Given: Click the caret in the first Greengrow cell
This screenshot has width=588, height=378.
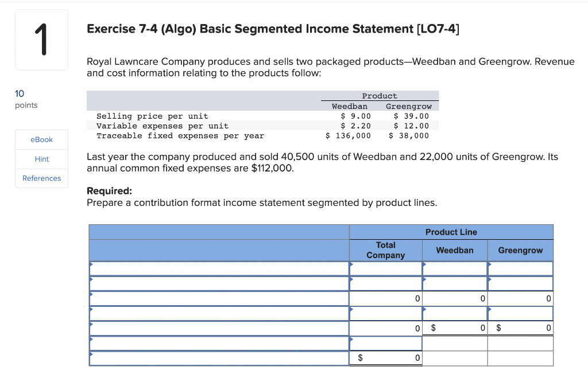Looking at the screenshot, I should (489, 266).
